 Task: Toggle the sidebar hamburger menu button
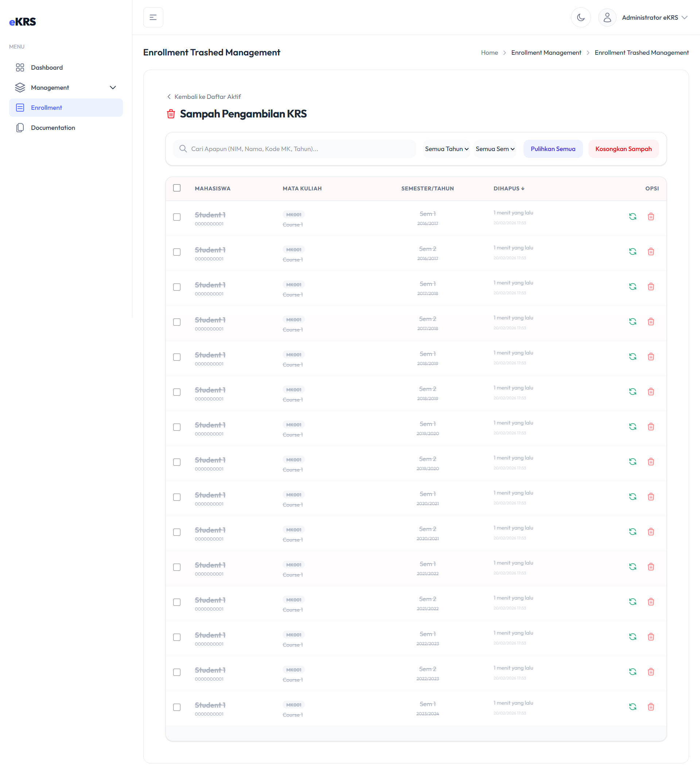pos(153,17)
